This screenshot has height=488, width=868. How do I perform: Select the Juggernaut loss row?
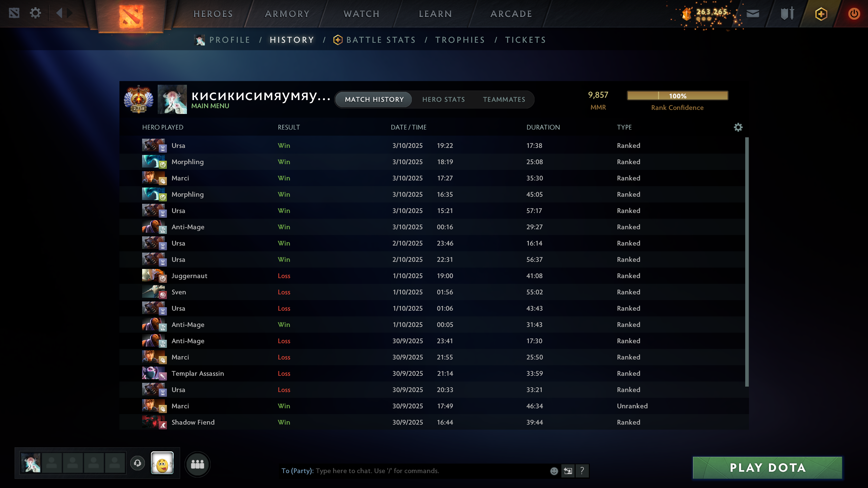(432, 276)
